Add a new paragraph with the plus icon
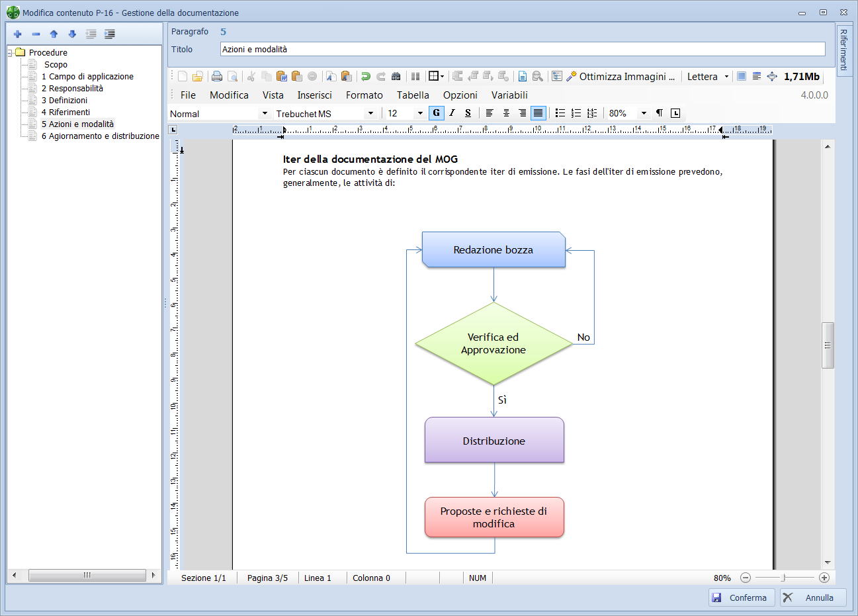Image resolution: width=858 pixels, height=616 pixels. click(x=18, y=34)
